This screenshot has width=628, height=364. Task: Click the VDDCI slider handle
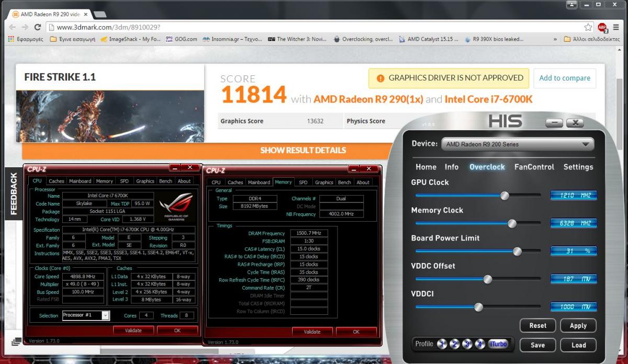478,307
